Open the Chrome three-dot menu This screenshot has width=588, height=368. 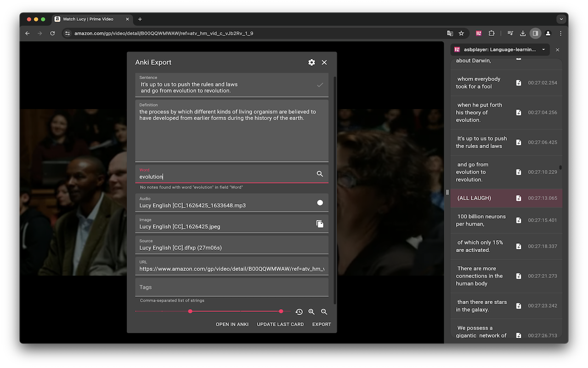[x=560, y=33]
